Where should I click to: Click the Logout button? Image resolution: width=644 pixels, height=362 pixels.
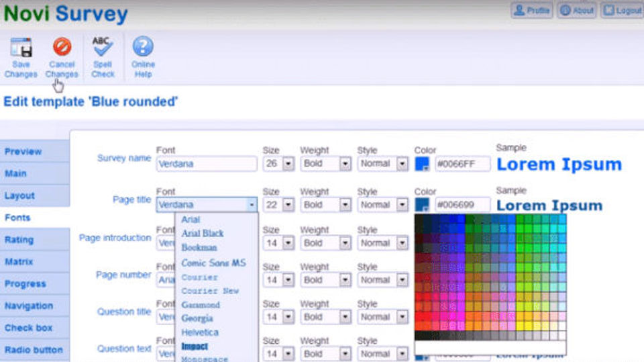point(623,10)
